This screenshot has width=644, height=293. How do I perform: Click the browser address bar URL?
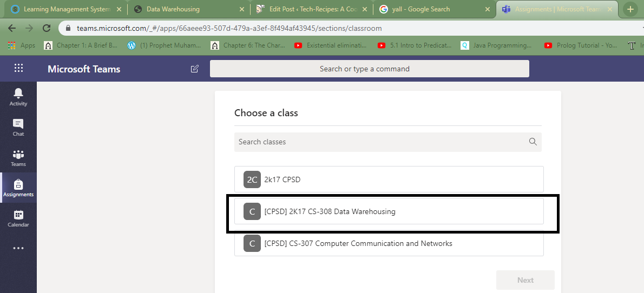229,28
